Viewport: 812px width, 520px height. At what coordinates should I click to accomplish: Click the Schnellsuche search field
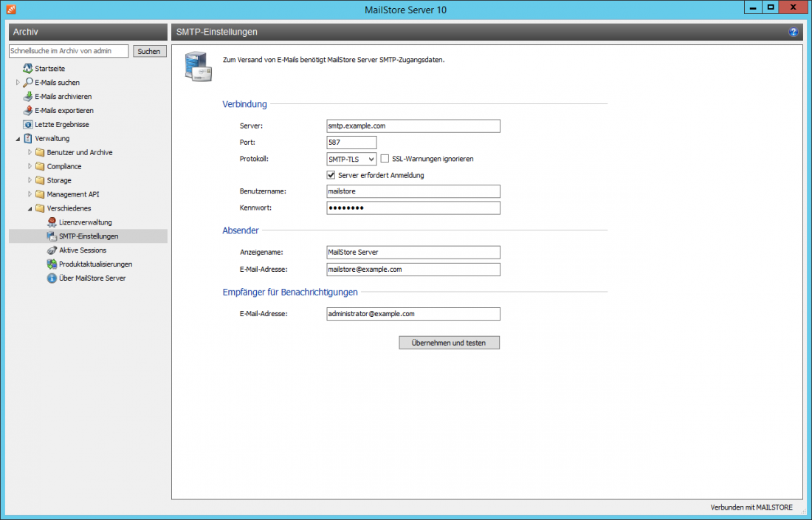point(69,50)
